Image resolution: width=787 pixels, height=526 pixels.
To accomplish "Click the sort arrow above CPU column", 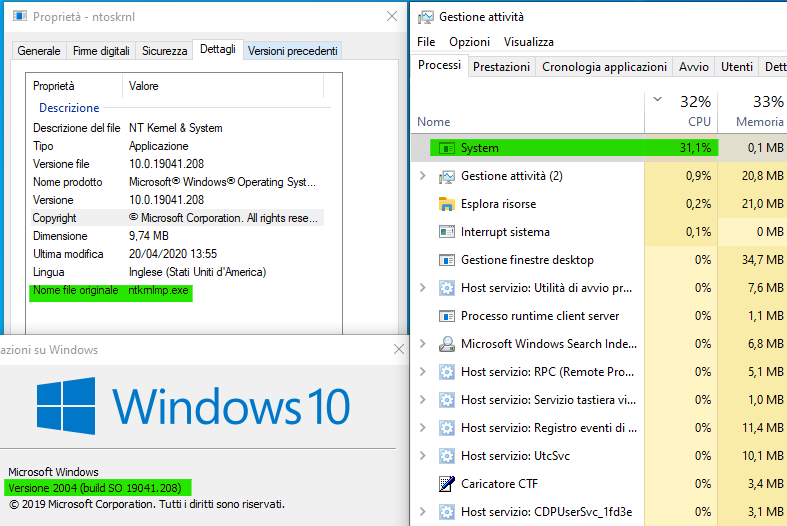I will 657,99.
